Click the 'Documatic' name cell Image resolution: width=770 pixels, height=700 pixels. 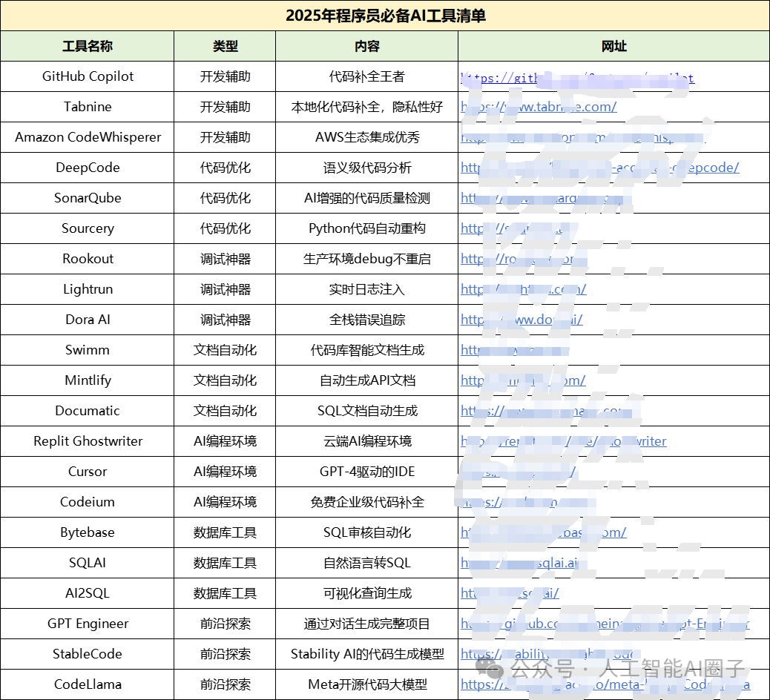tap(88, 411)
